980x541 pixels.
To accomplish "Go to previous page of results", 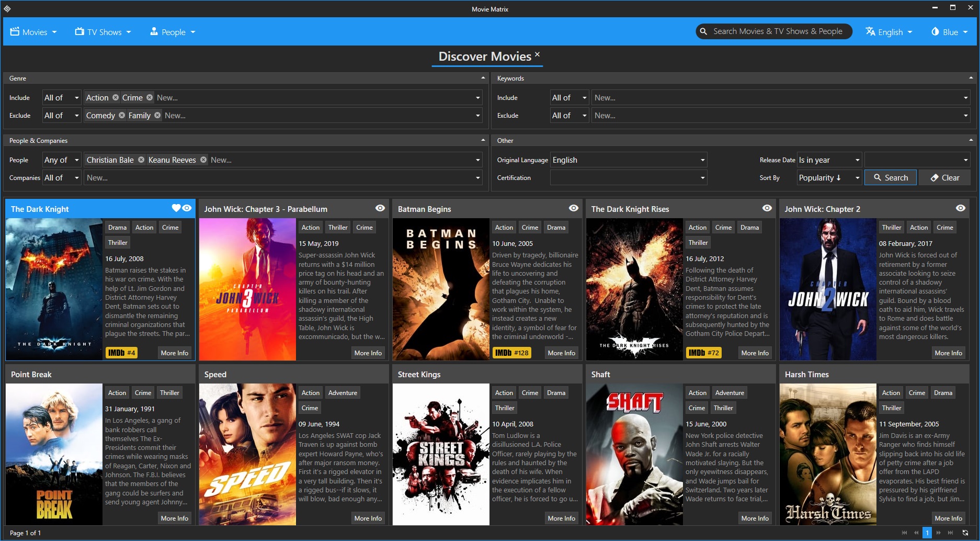I will click(916, 533).
